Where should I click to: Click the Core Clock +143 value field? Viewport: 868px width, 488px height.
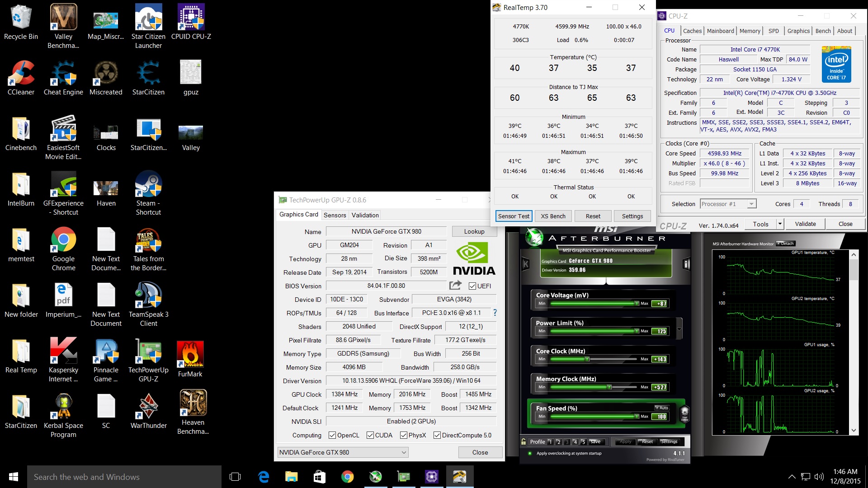pyautogui.click(x=659, y=359)
